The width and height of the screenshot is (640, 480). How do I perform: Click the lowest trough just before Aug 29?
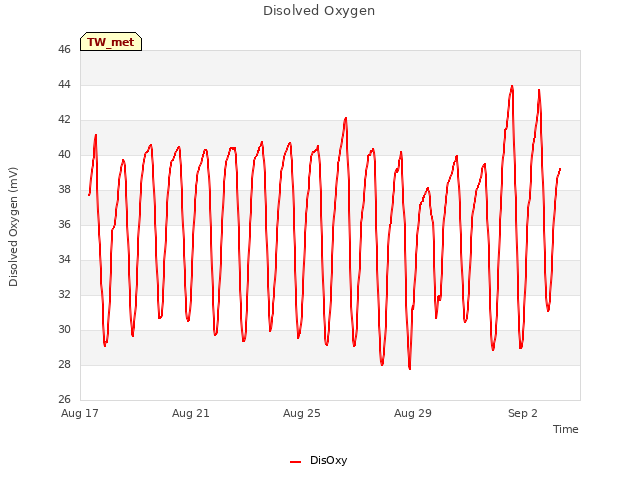click(409, 369)
